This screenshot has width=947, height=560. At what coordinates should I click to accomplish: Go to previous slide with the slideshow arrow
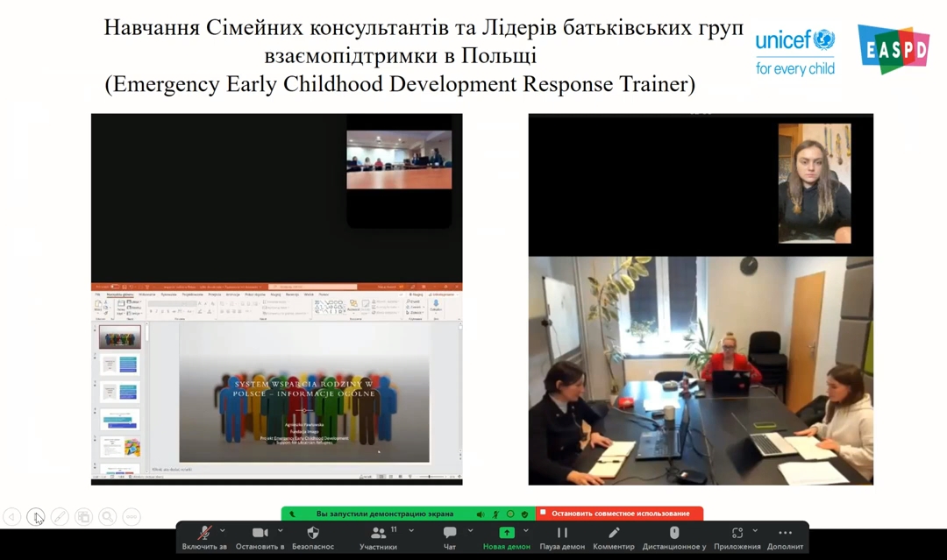tap(12, 517)
